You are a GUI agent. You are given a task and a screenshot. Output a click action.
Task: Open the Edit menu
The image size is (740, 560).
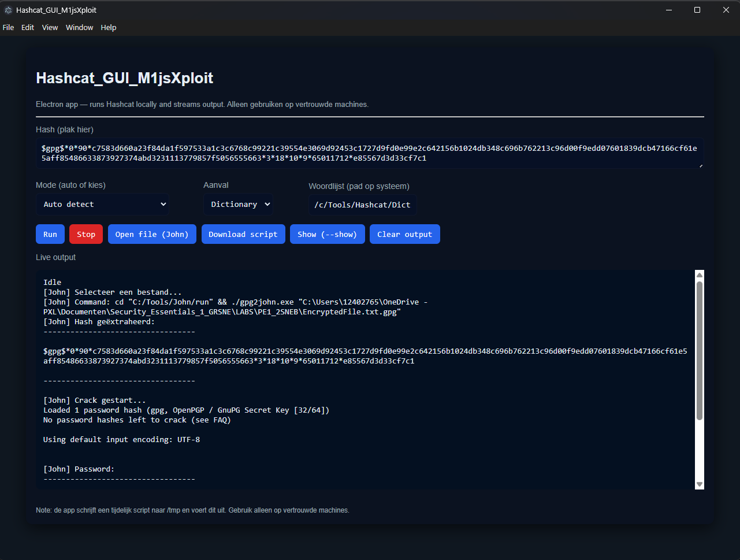28,27
